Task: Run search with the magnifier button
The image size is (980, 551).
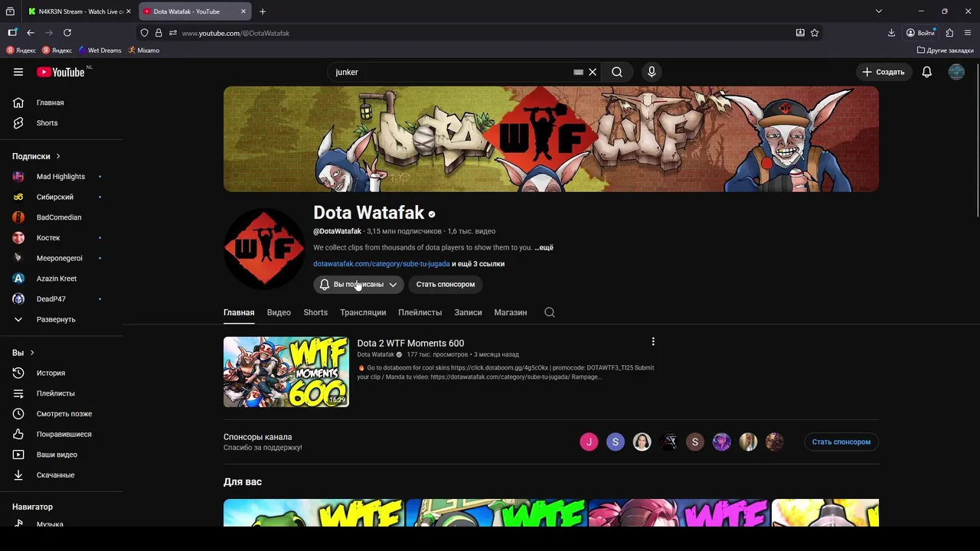Action: [x=617, y=72]
